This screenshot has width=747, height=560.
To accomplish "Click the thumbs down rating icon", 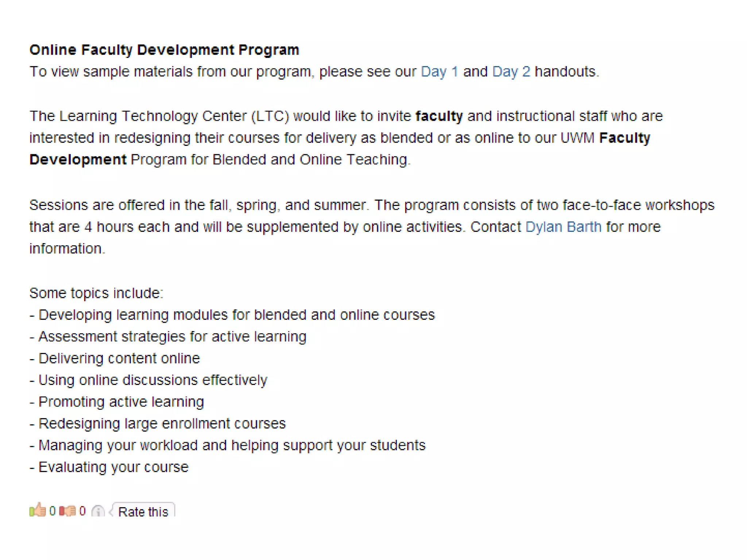I will pyautogui.click(x=67, y=511).
